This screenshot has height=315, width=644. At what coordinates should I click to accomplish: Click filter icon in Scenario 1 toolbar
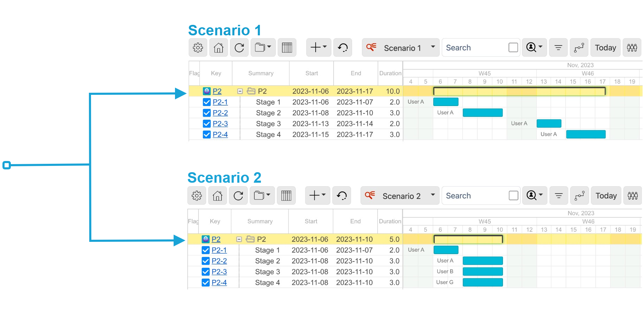coord(558,48)
